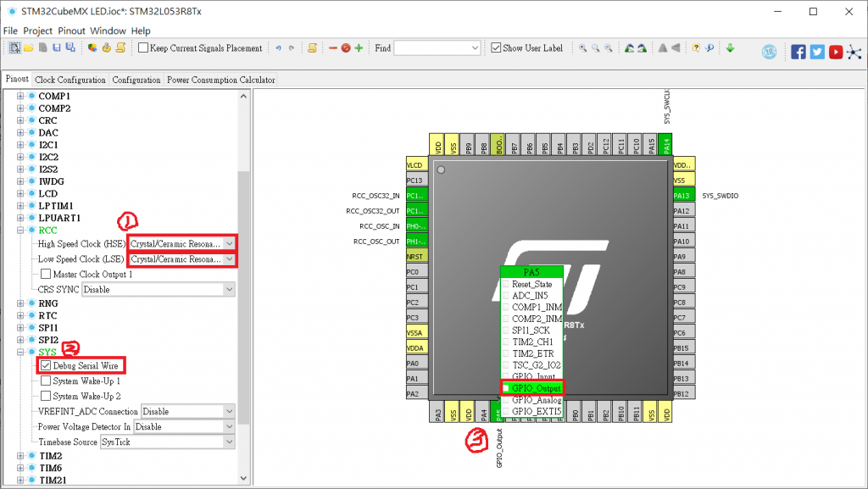Screen dimensions: 868x489
Task: Open the Project menu
Action: point(37,31)
